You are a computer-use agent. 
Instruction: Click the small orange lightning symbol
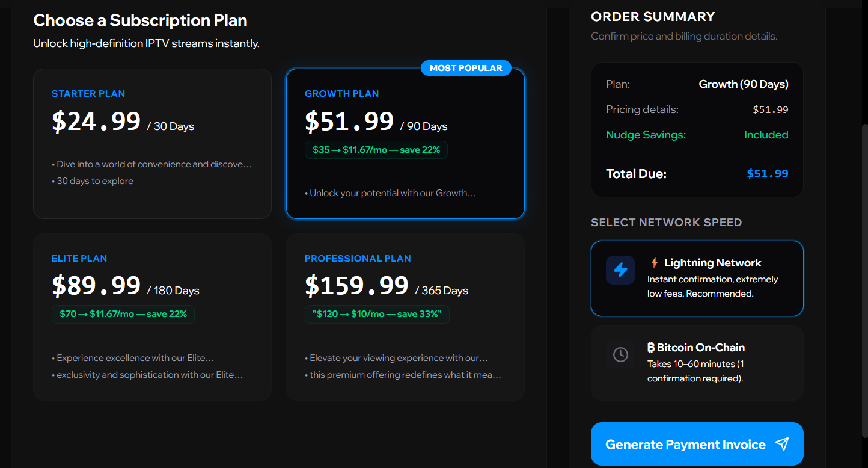click(655, 263)
